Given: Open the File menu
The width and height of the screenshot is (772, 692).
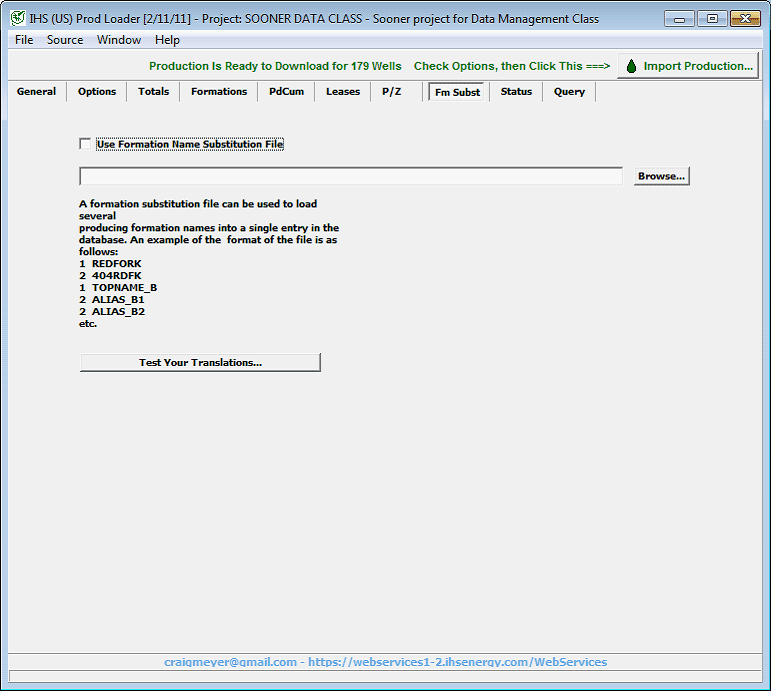Looking at the screenshot, I should click(x=24, y=40).
